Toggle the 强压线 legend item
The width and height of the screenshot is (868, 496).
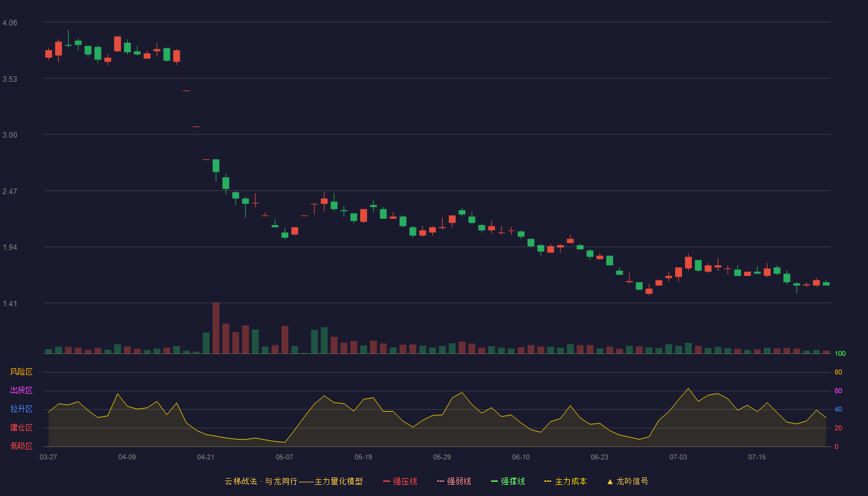click(400, 481)
